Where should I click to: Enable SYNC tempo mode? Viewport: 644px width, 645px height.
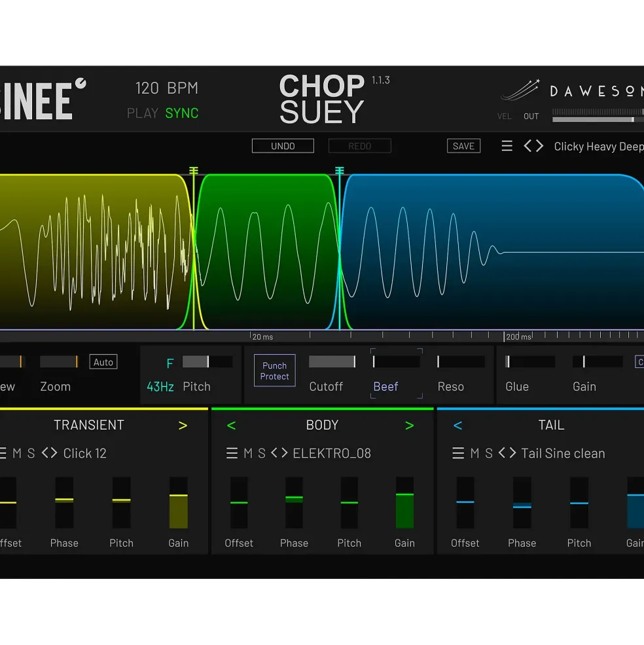[182, 113]
